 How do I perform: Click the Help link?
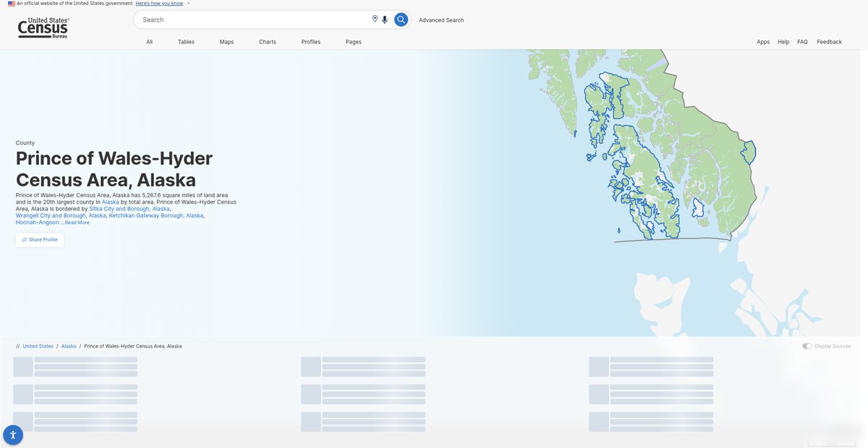(783, 42)
